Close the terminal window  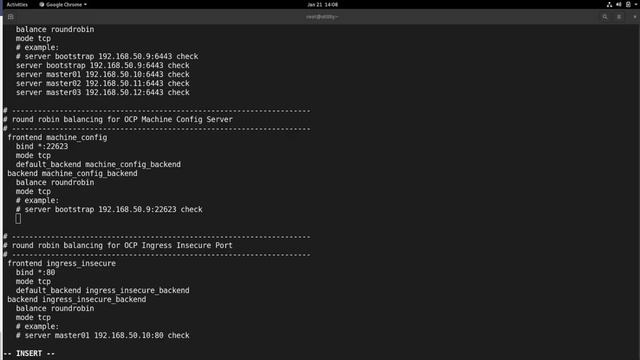point(635,17)
